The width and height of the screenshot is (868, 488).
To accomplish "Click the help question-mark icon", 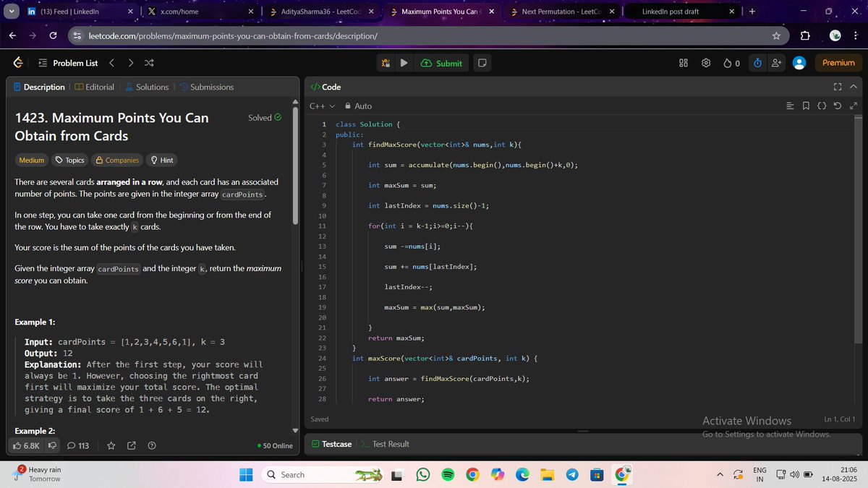I will point(151,445).
